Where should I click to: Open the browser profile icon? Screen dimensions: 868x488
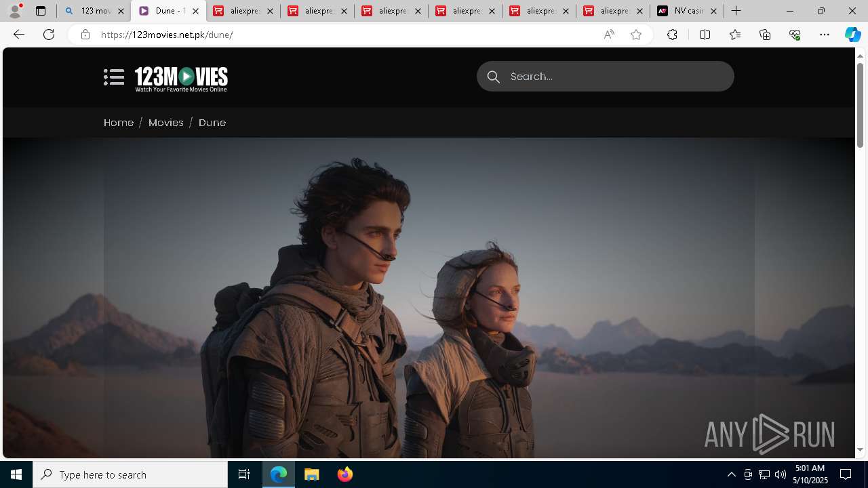pos(14,11)
